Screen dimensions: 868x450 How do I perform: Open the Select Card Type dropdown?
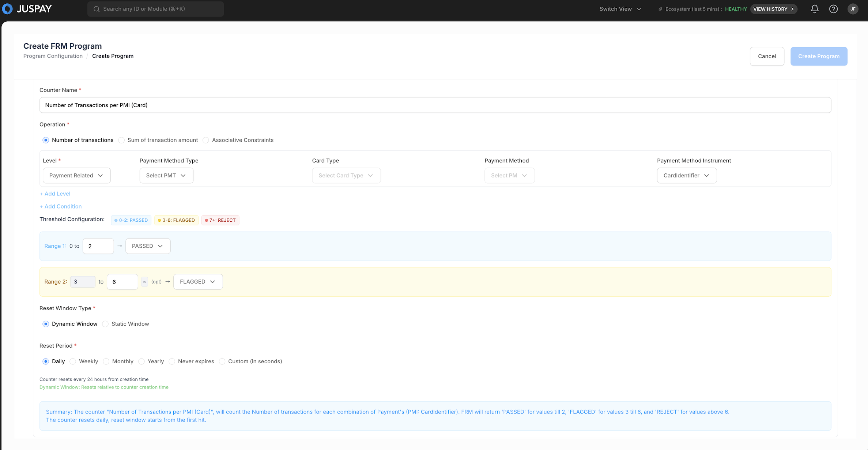[x=346, y=176]
